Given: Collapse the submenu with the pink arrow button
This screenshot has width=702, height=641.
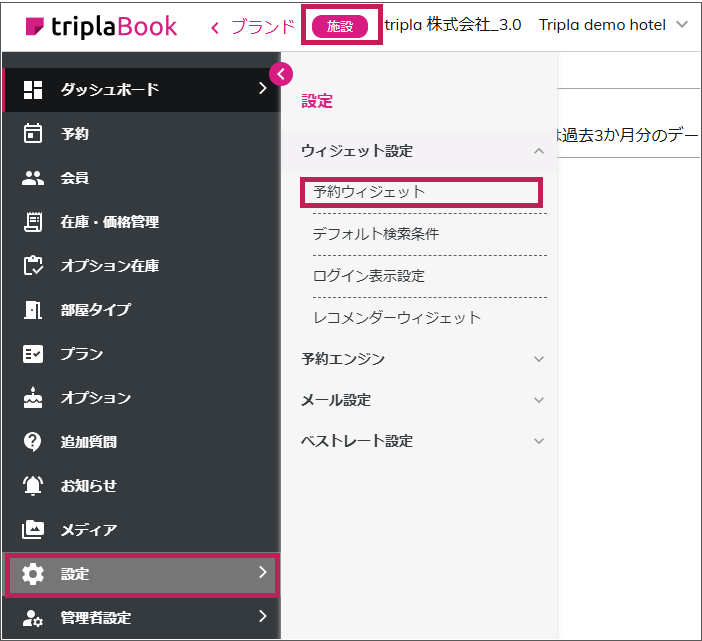Looking at the screenshot, I should click(x=281, y=74).
